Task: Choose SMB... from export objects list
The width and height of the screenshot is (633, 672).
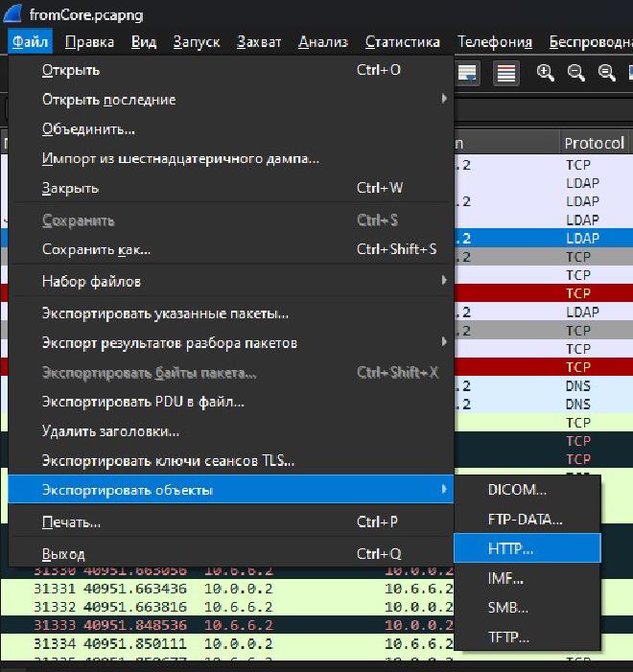Action: [508, 608]
